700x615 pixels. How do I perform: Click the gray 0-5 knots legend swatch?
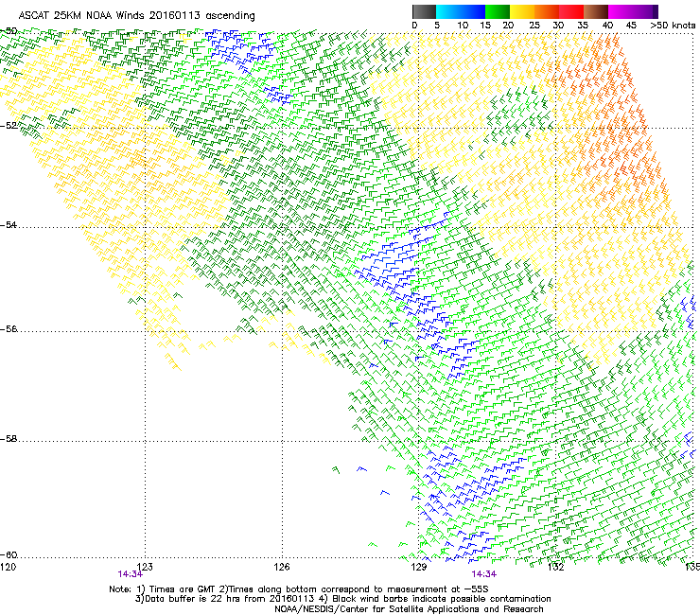(424, 11)
